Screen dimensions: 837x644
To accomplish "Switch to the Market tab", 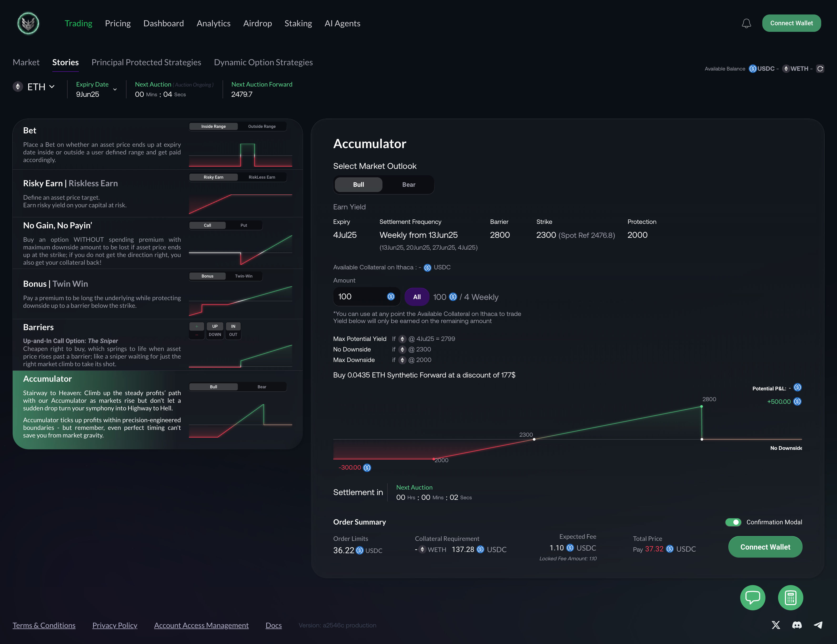I will click(x=26, y=63).
